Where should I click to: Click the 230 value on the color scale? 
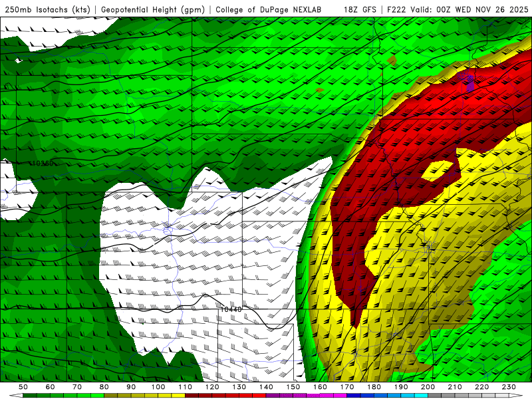click(x=509, y=387)
